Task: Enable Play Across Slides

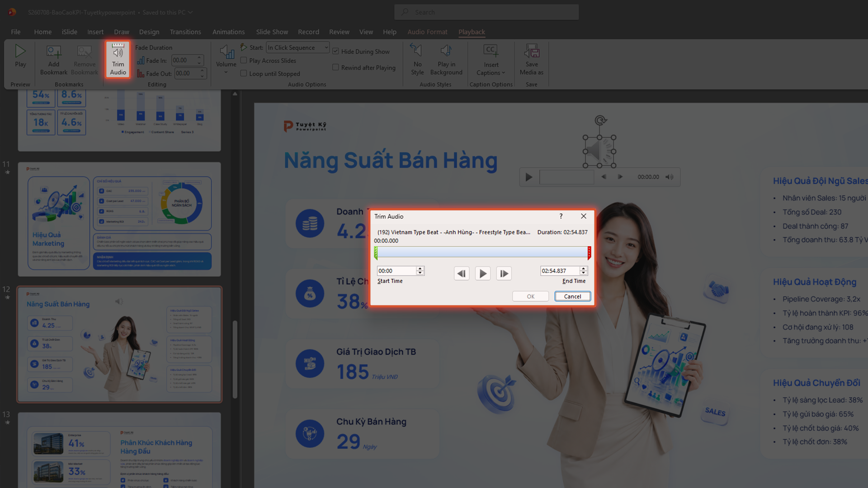Action: point(244,61)
